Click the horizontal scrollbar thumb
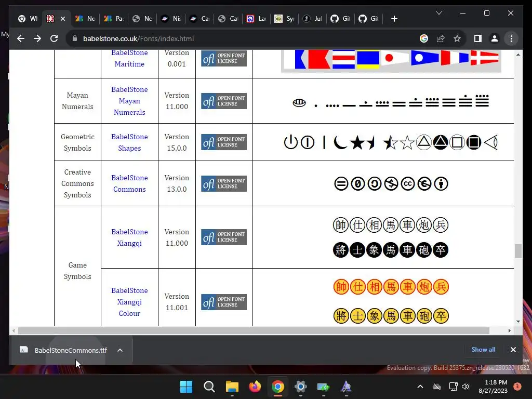 coord(254,330)
